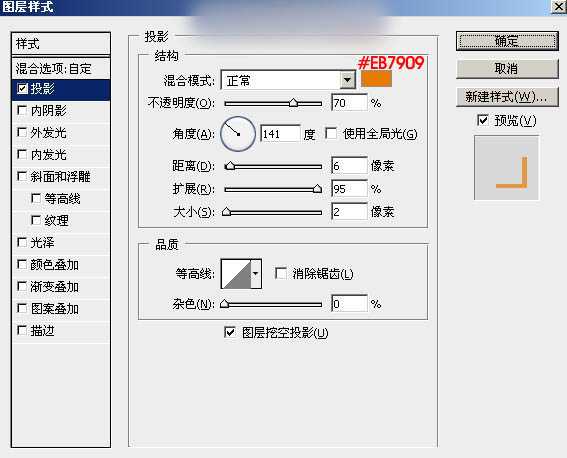The image size is (567, 458).
Task: Click the style preview thumbnail
Action: click(507, 167)
